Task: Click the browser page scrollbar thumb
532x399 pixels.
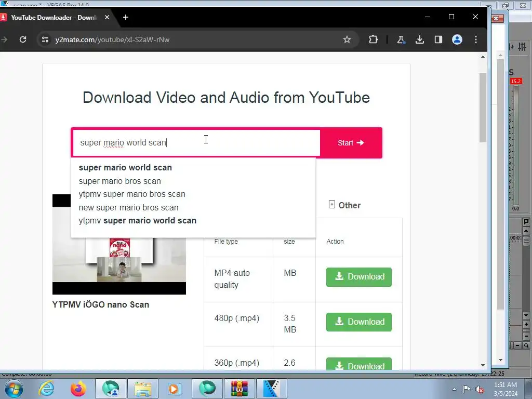Action: (x=483, y=108)
